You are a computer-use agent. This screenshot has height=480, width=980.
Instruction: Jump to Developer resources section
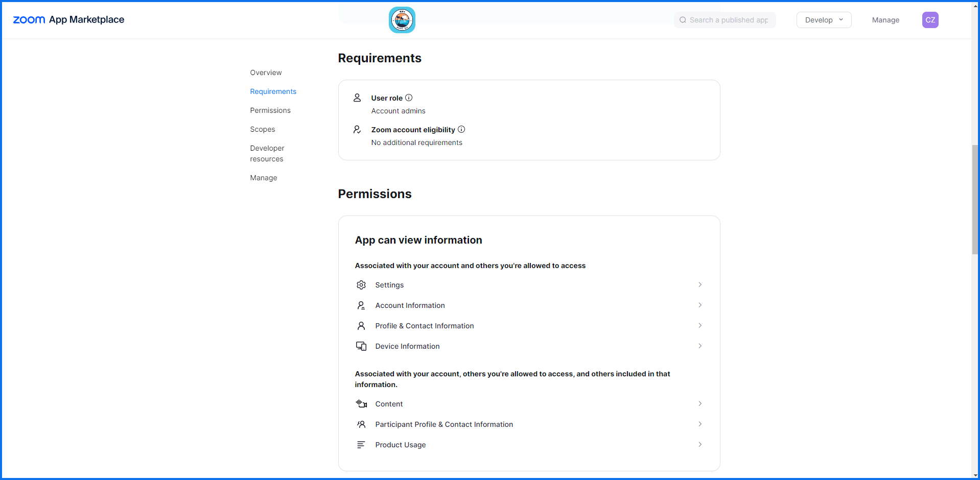267,153
